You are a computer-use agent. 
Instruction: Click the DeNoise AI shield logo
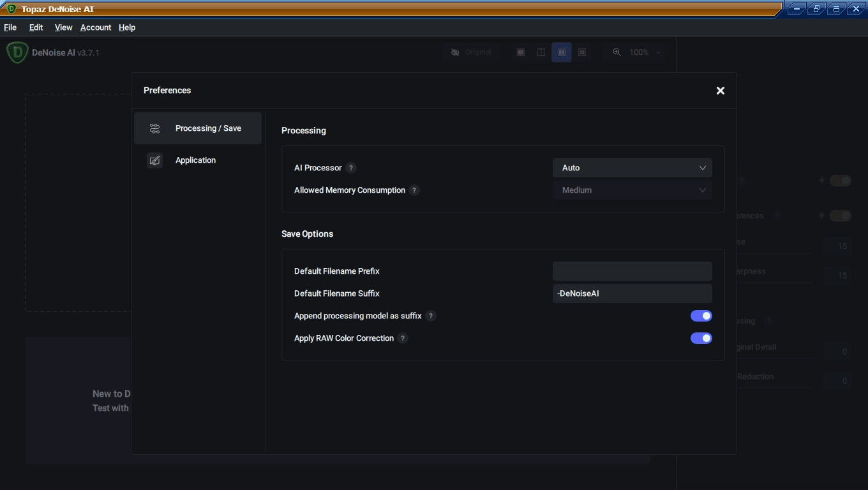(17, 52)
